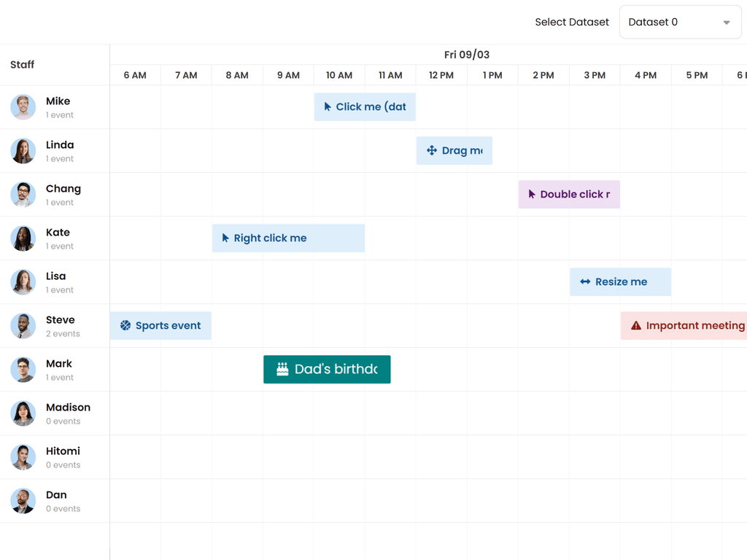The image size is (747, 560).
Task: Click the move arrows icon on Drag event
Action: (432, 150)
